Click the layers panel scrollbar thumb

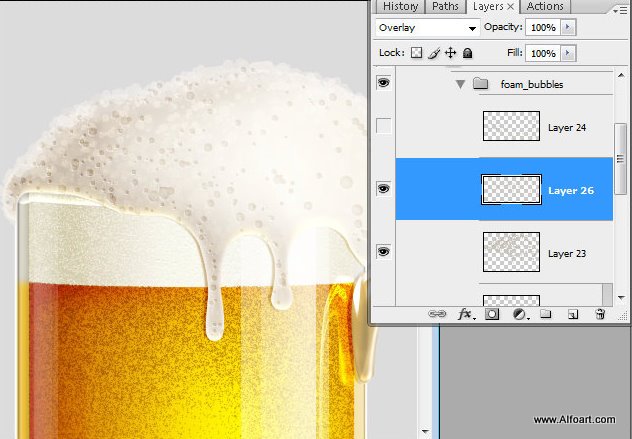[x=621, y=159]
